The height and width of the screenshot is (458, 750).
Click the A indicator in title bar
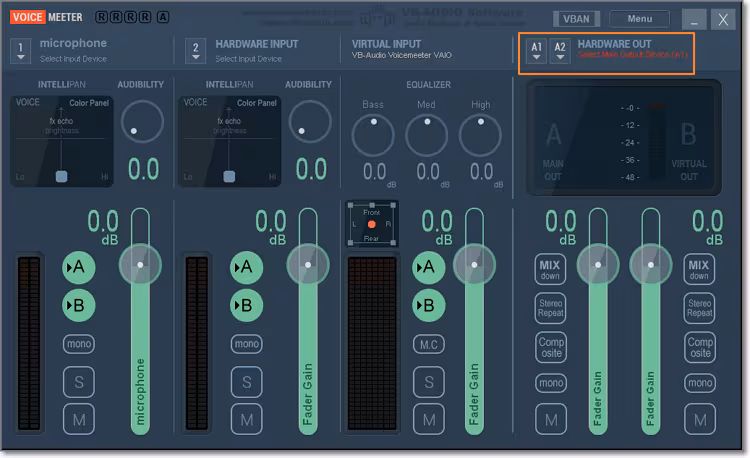163,17
